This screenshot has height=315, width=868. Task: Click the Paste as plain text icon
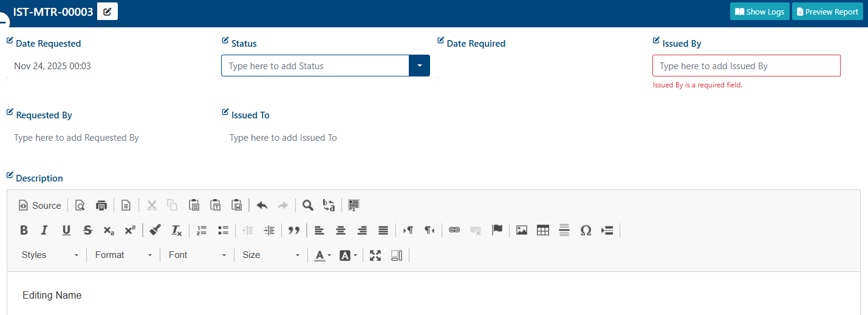(x=216, y=206)
